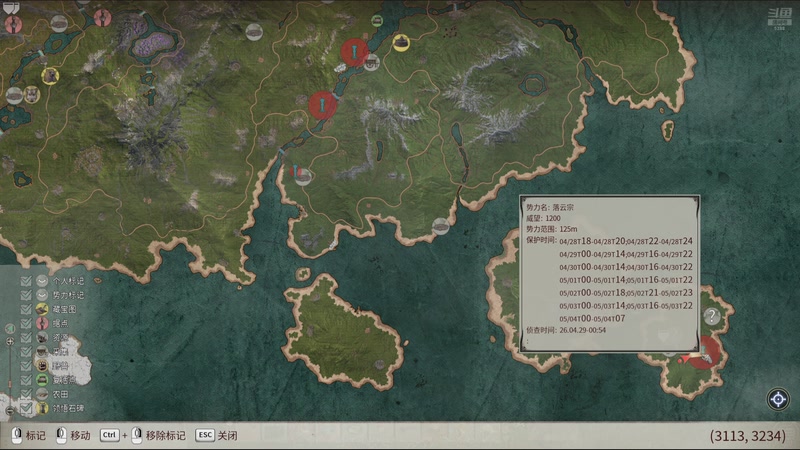Viewport: 800px width, 450px height.
Task: Click the pink 据点 legend icon
Action: [42, 323]
